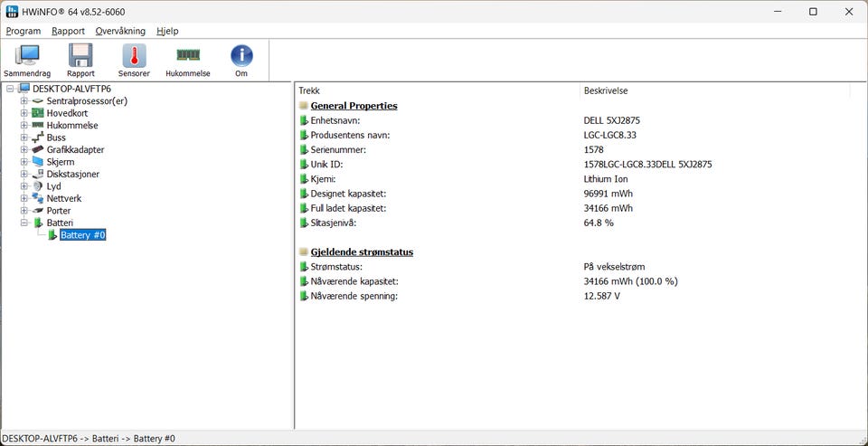
Task: Click the value 96991 mWh
Action: pos(609,194)
